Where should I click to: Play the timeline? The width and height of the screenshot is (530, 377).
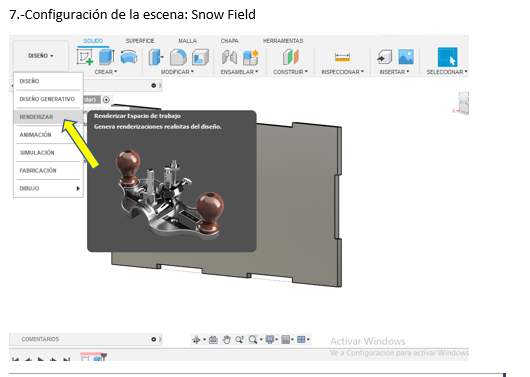(41, 359)
